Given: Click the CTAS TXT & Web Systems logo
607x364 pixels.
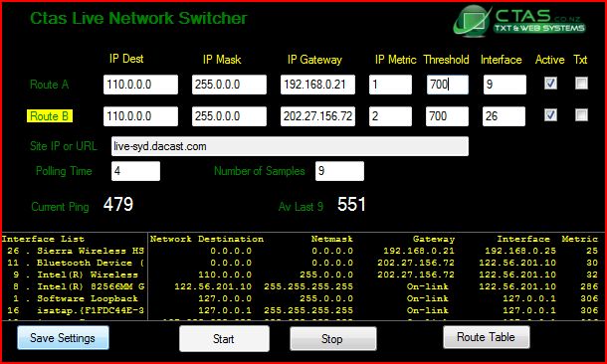Looking at the screenshot, I should 519,21.
